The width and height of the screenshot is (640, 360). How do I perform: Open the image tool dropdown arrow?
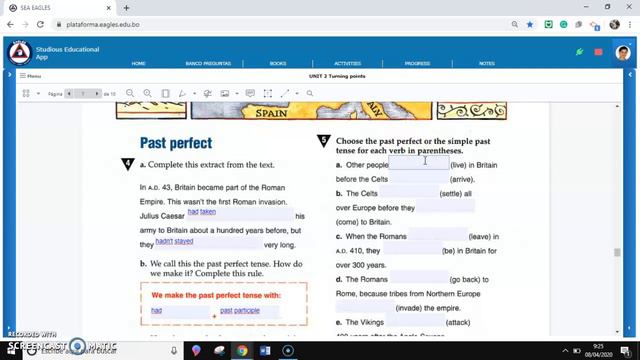tap(237, 93)
